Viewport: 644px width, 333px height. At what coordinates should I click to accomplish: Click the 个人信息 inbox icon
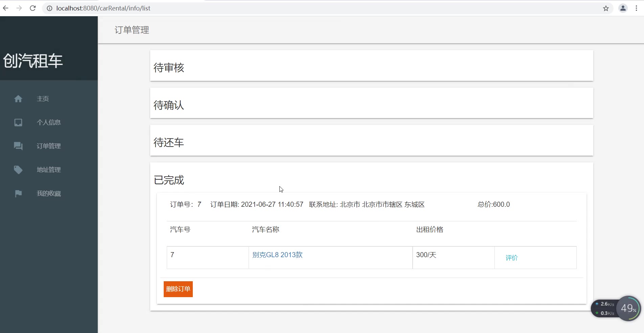18,122
